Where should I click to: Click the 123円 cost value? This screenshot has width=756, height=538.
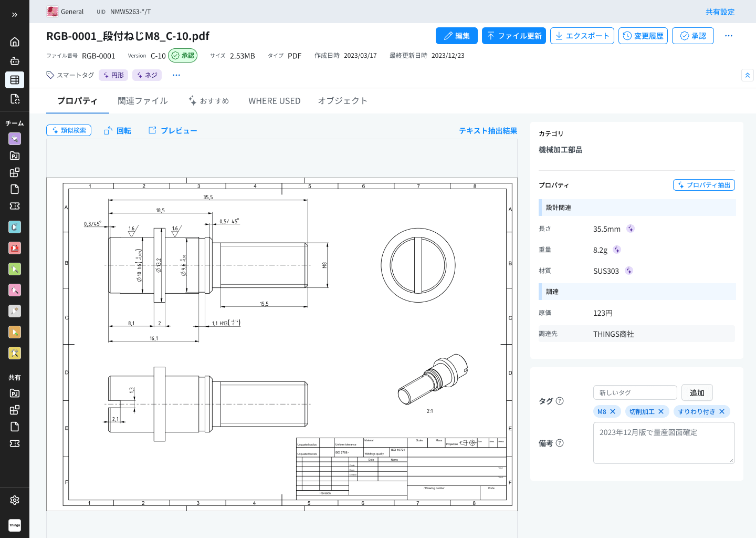coord(603,313)
